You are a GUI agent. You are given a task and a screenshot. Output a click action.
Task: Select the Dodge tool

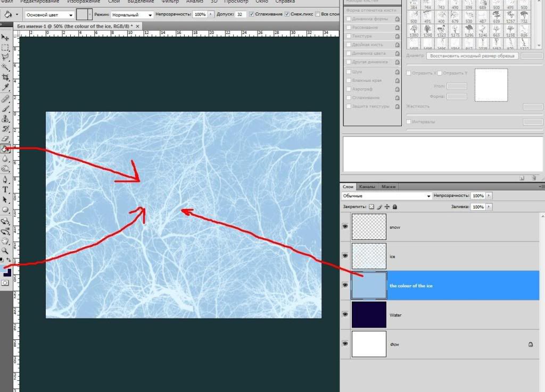(x=5, y=169)
